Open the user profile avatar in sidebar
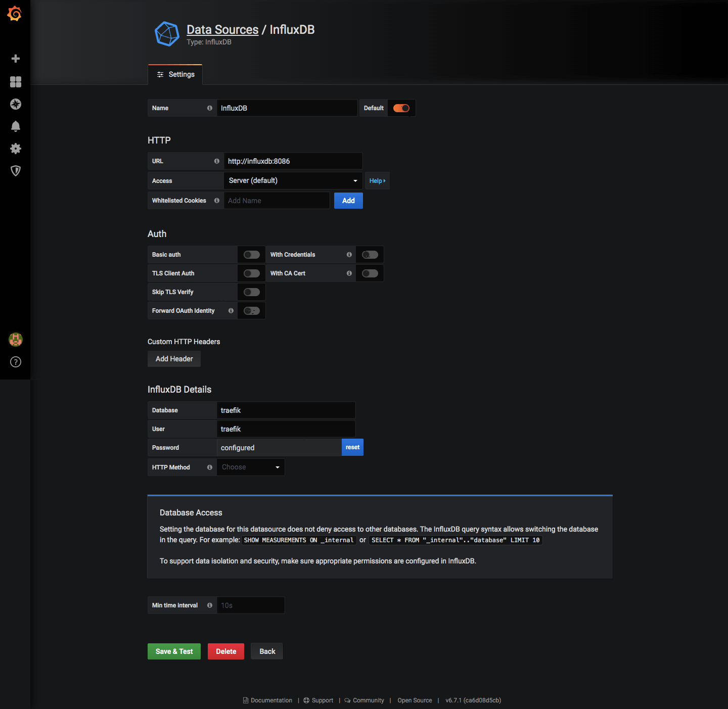Screen dimensions: 728x709 coord(16,340)
